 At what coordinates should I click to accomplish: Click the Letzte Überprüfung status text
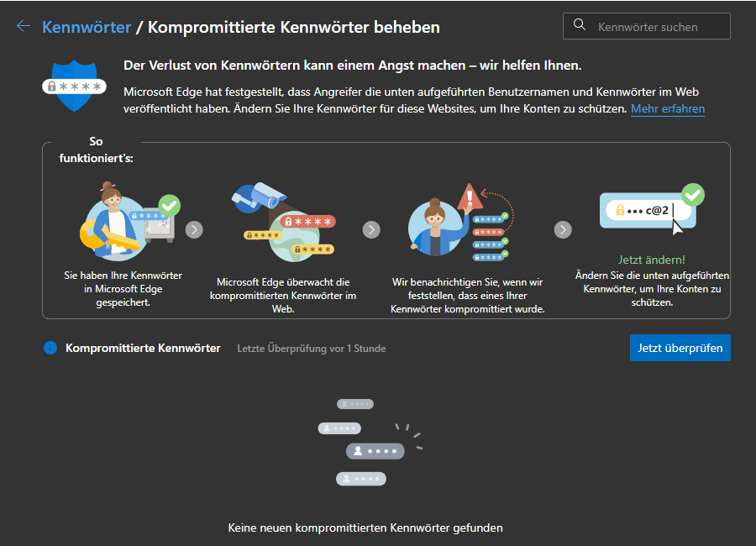[x=312, y=348]
